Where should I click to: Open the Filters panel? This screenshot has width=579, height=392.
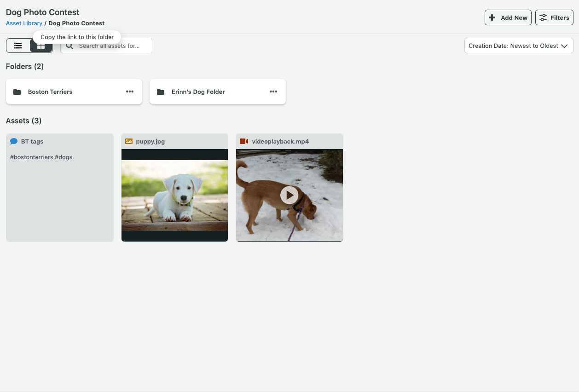point(554,17)
